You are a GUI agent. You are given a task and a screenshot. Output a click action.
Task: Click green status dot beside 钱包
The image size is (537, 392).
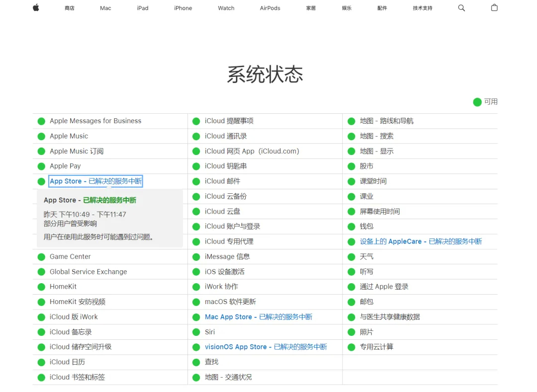(x=352, y=227)
